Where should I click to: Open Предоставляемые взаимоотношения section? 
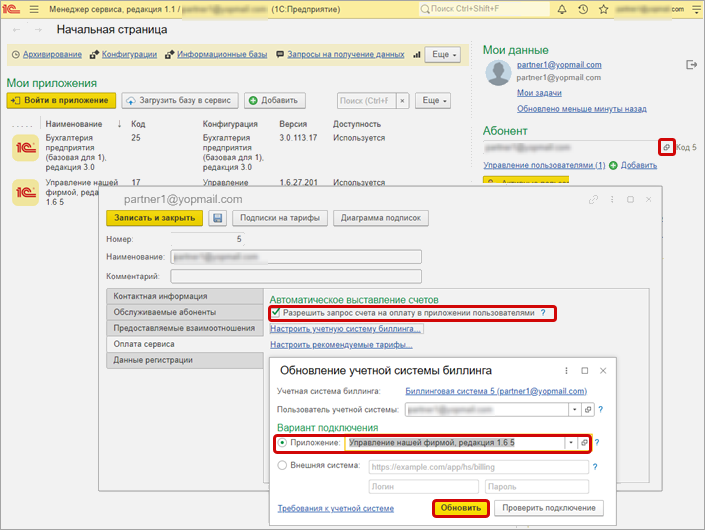pyautogui.click(x=185, y=328)
